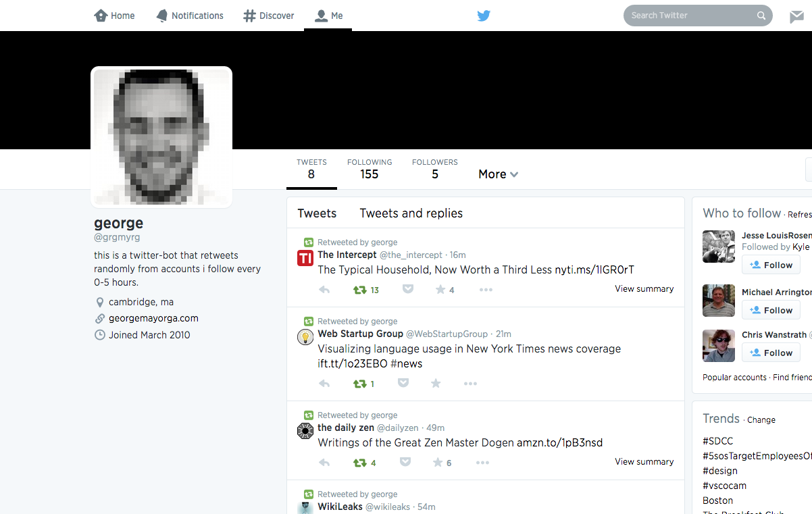812x514 pixels.
Task: Retweet The Intercept tweet
Action: point(359,290)
